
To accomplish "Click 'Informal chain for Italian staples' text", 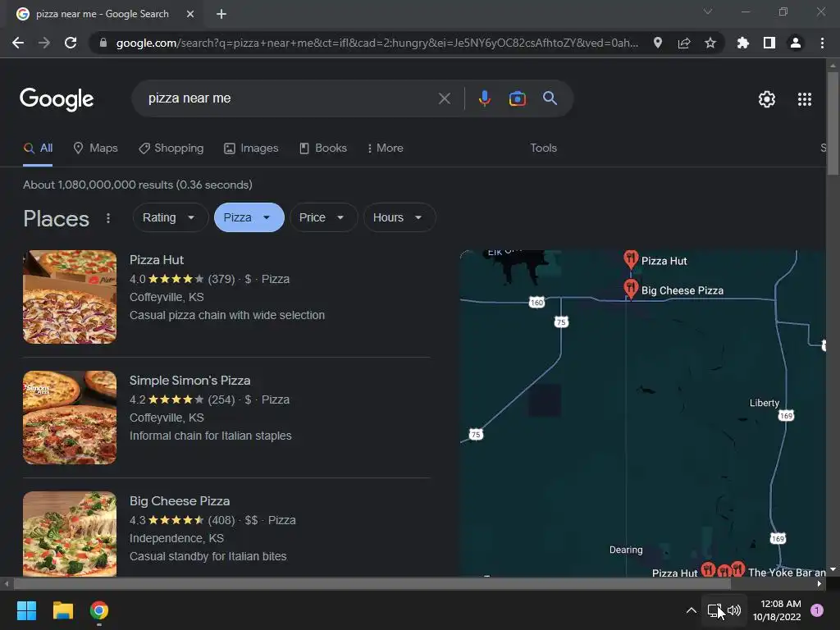I will [211, 436].
